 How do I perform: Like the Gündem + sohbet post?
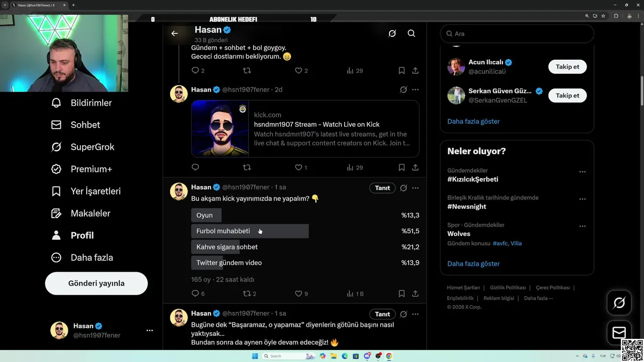298,71
